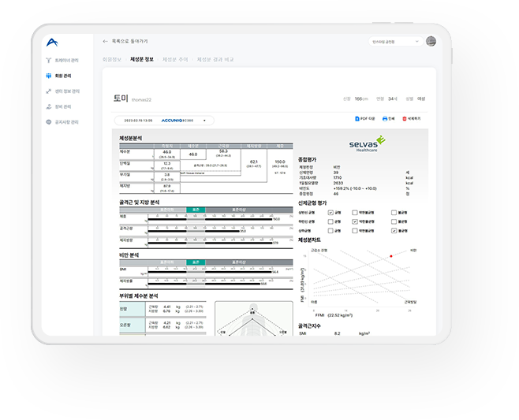
Task: Click the BMI bar in 비만 분석
Action: [x=210, y=272]
